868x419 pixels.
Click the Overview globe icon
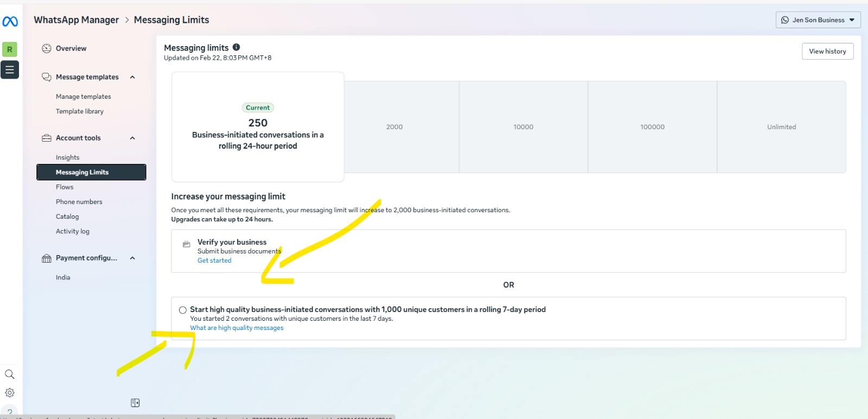pos(47,48)
